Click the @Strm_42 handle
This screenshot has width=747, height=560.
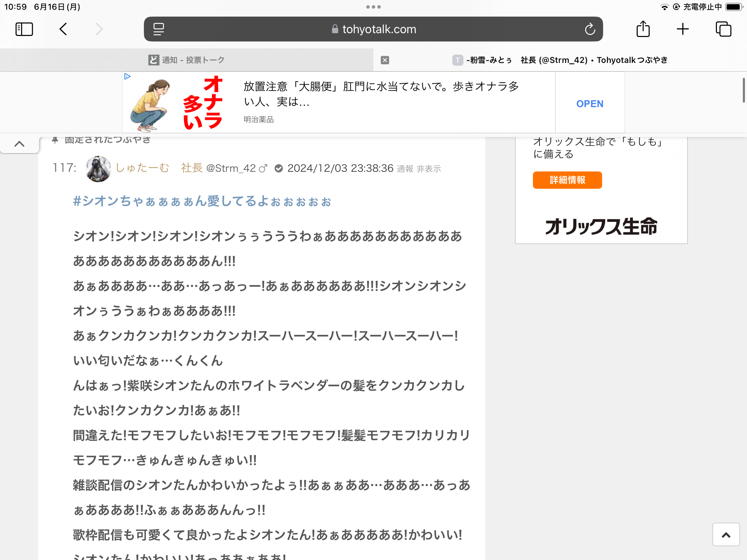tap(231, 168)
